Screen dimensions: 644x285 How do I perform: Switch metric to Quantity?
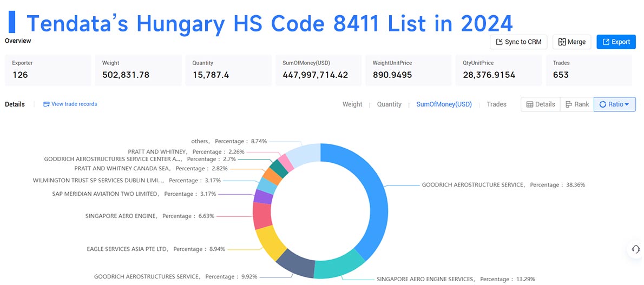(389, 104)
